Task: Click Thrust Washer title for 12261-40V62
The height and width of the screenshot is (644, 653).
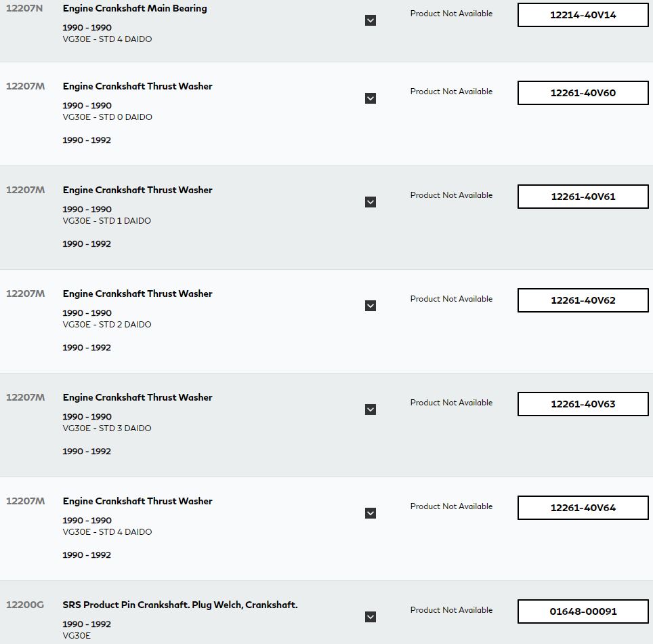Action: point(138,294)
